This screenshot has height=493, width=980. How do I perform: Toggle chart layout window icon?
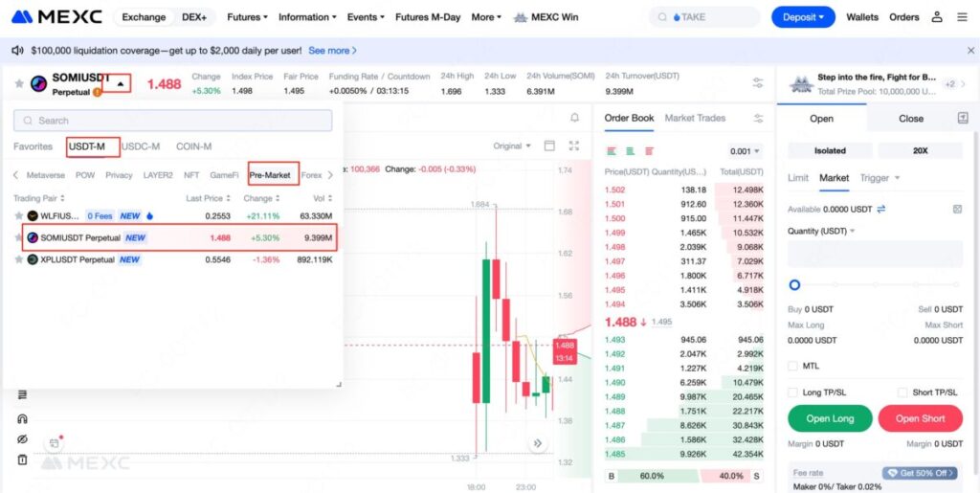[x=549, y=146]
